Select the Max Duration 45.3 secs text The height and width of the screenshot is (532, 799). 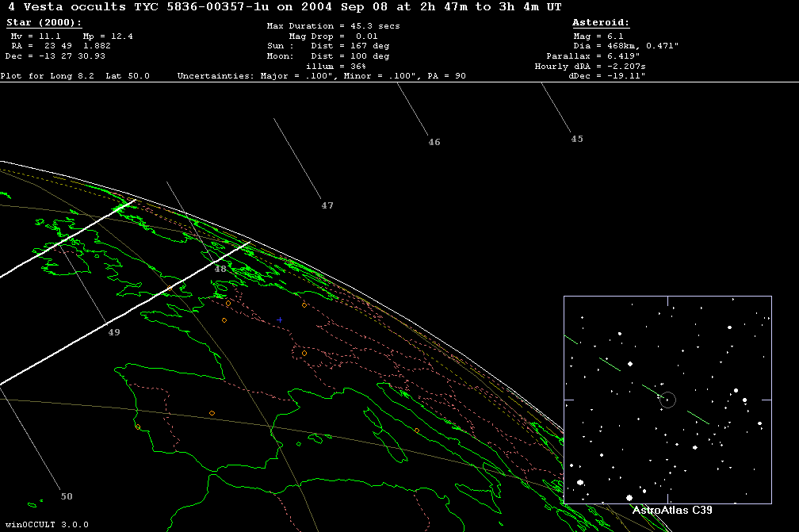click(333, 26)
